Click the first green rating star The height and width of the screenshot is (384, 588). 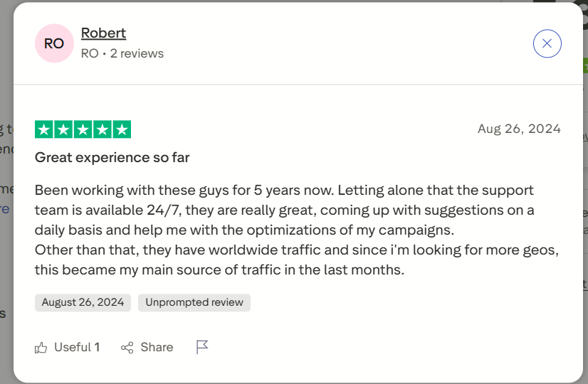point(44,129)
